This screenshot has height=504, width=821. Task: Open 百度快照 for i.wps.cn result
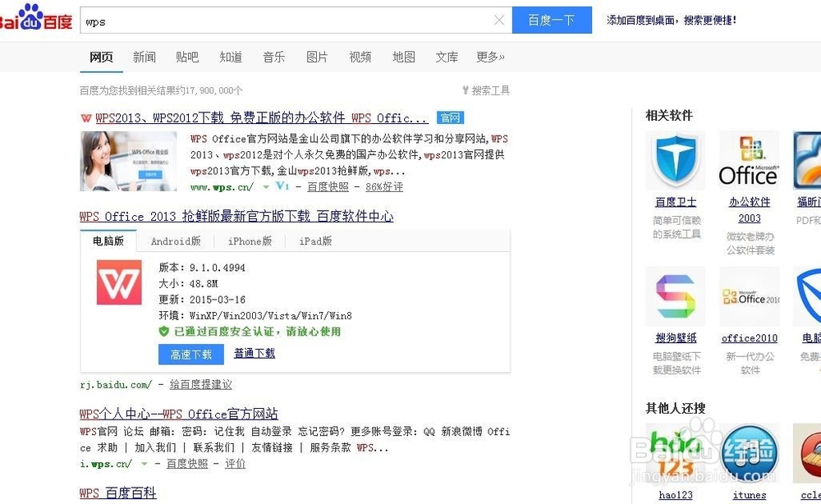(187, 464)
